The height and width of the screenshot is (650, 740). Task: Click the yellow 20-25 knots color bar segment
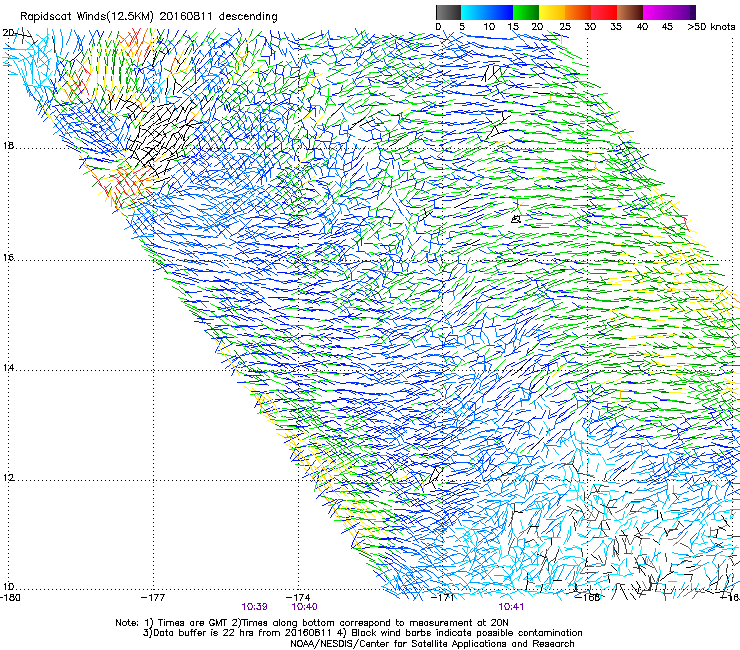tap(552, 12)
